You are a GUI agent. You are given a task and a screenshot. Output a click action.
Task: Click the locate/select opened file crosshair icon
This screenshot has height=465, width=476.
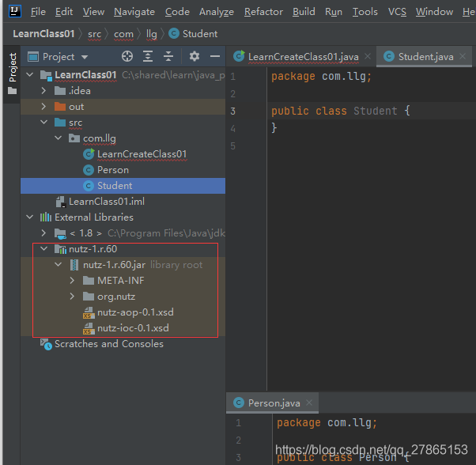tap(127, 56)
